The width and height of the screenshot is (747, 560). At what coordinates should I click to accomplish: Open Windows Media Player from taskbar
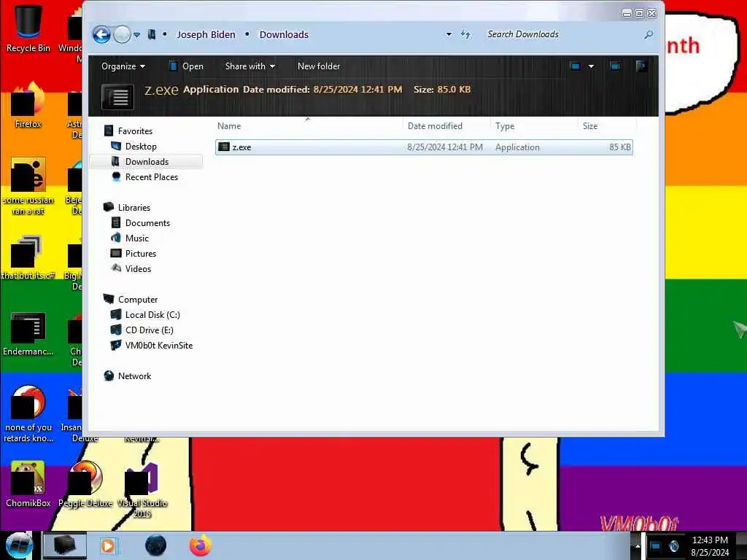pyautogui.click(x=108, y=545)
